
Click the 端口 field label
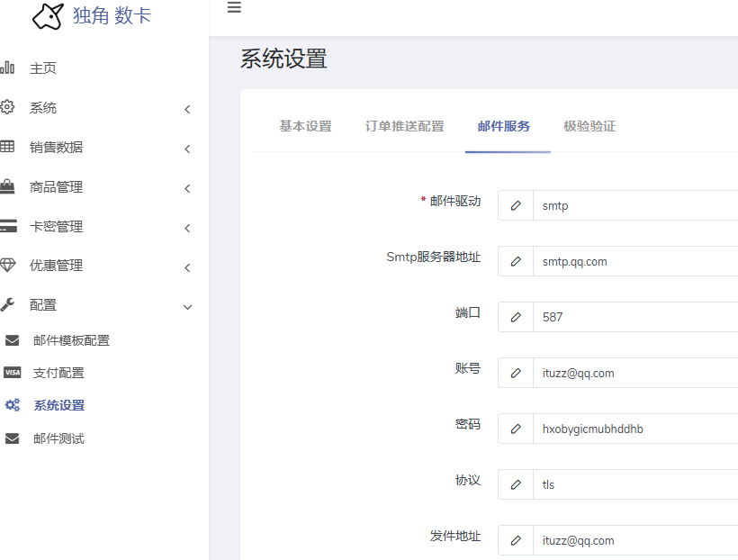(468, 312)
